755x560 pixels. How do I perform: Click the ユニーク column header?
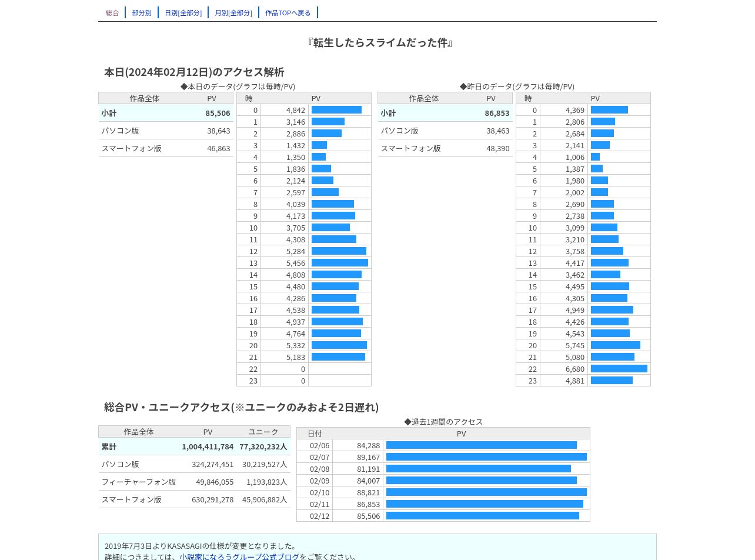click(x=263, y=432)
